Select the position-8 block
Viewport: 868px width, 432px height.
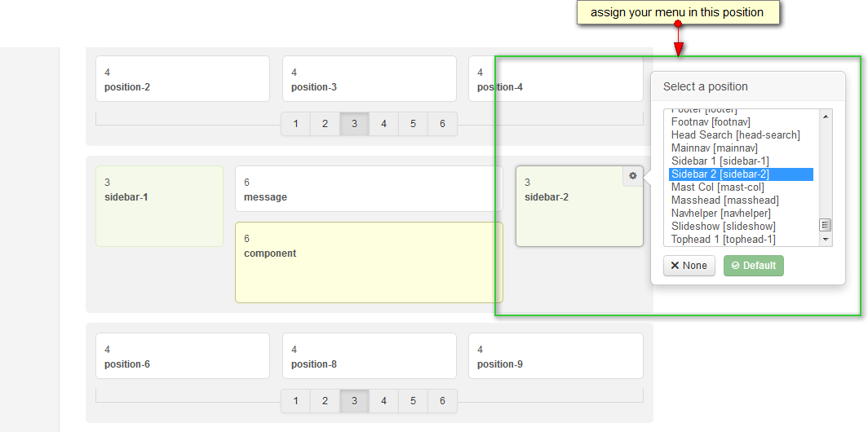tap(369, 356)
